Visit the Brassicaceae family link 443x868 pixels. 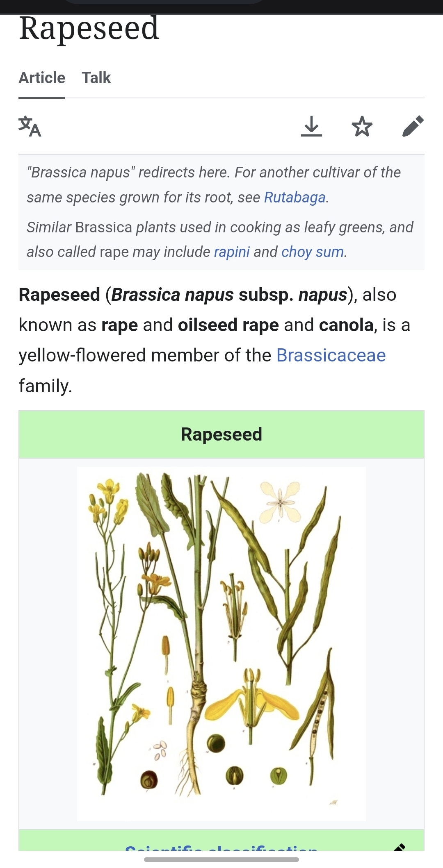pyautogui.click(x=331, y=355)
